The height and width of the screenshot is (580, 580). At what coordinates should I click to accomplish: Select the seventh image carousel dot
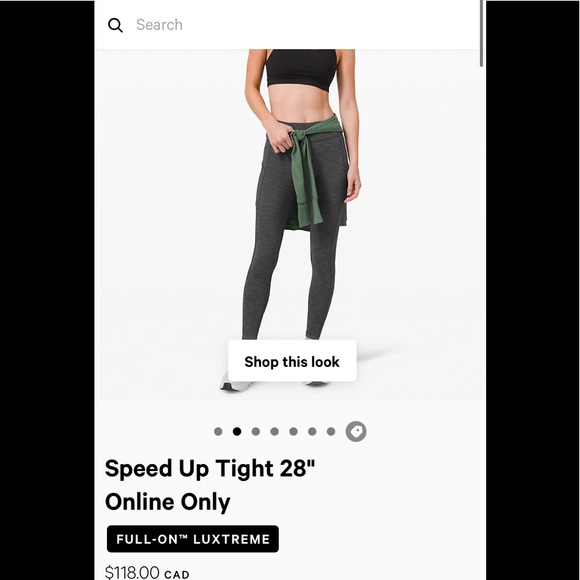(331, 431)
